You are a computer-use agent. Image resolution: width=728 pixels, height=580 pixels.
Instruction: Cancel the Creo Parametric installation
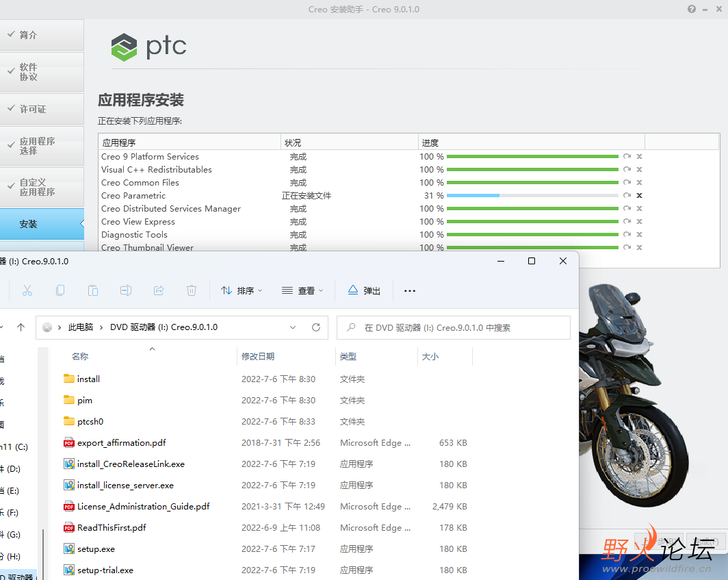tap(639, 196)
